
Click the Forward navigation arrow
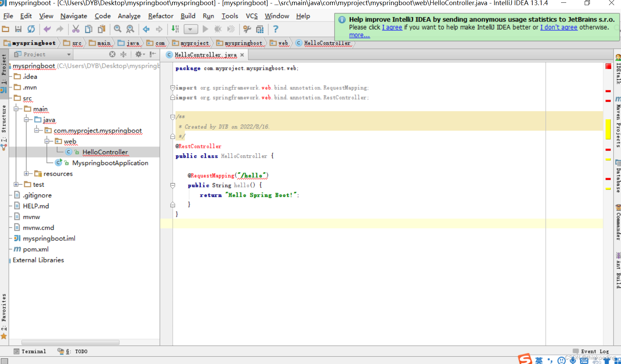[159, 29]
